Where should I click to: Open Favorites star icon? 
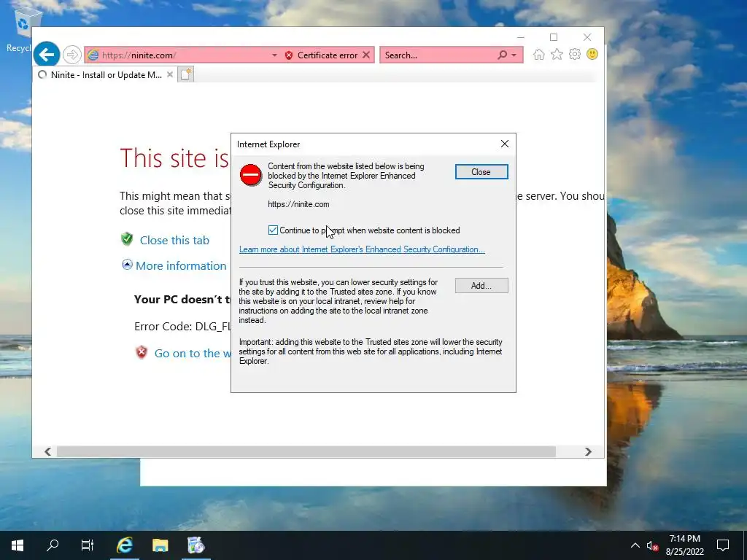pos(557,54)
